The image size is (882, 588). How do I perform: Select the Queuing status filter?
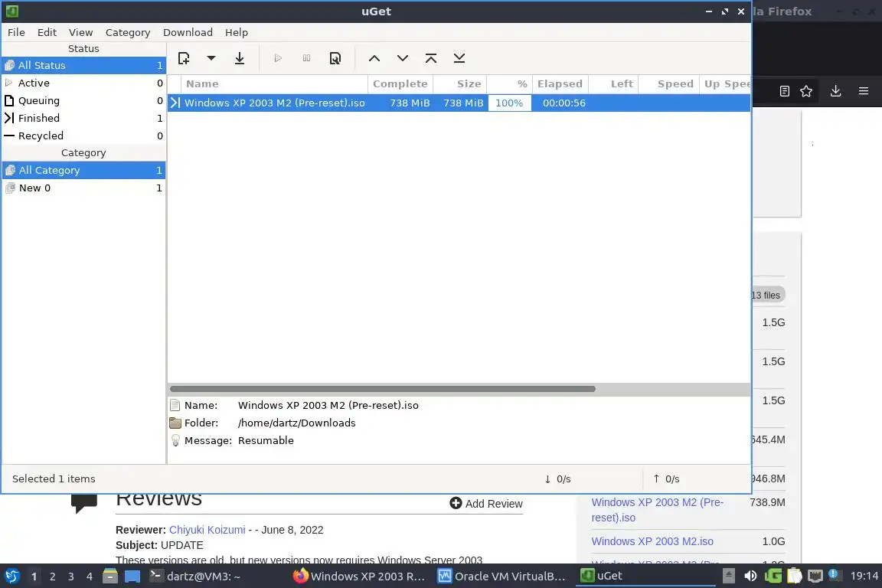pos(83,101)
